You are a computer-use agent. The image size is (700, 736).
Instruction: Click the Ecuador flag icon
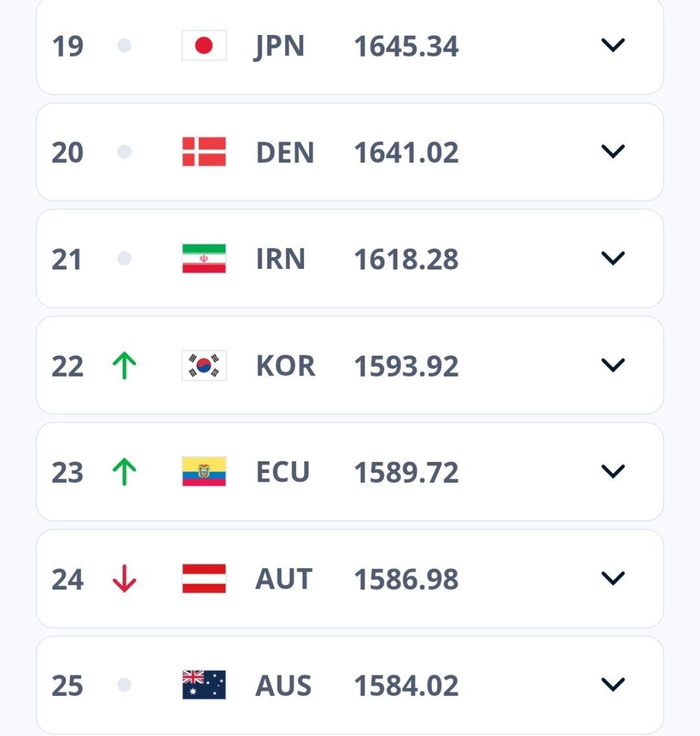coord(204,472)
